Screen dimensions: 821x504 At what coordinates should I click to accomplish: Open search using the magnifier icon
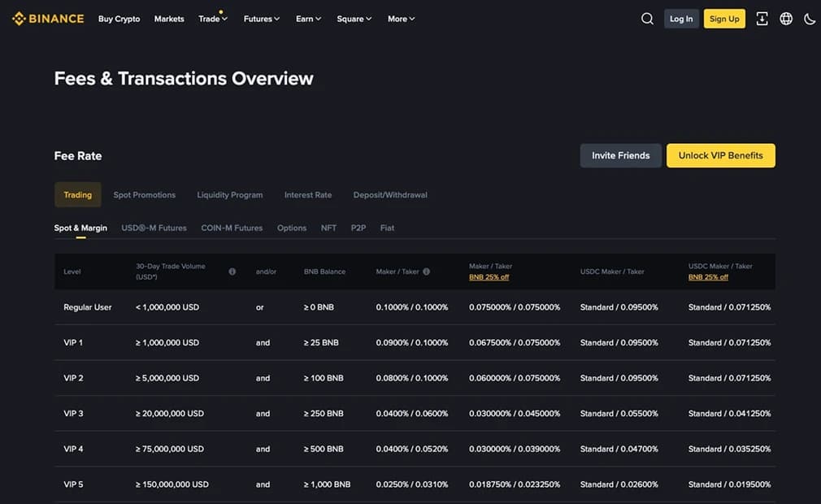[x=647, y=18]
